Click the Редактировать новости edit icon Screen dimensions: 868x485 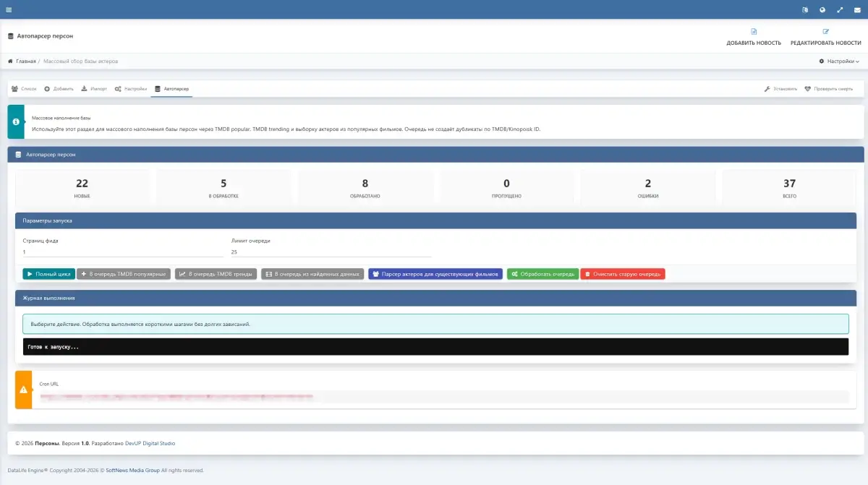(x=825, y=32)
